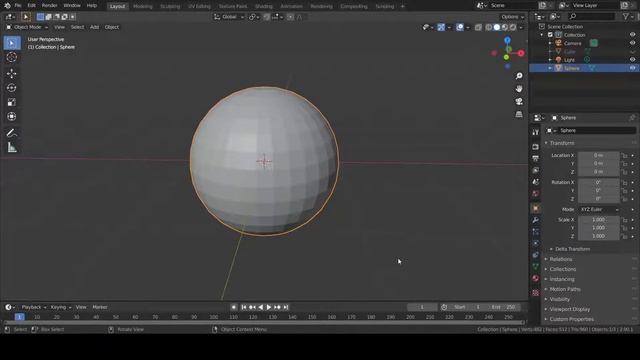
Task: Switch to Rendered viewport shading
Action: 513,27
